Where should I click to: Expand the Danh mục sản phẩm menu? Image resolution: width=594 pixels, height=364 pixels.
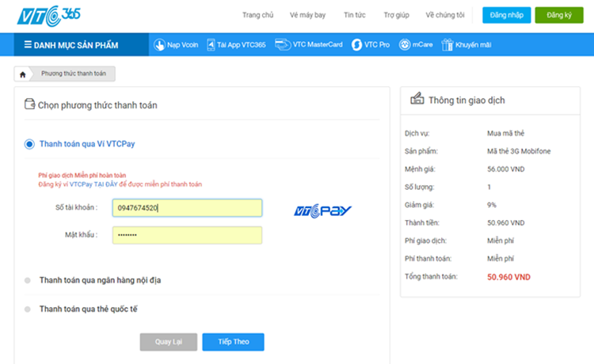[x=71, y=45]
